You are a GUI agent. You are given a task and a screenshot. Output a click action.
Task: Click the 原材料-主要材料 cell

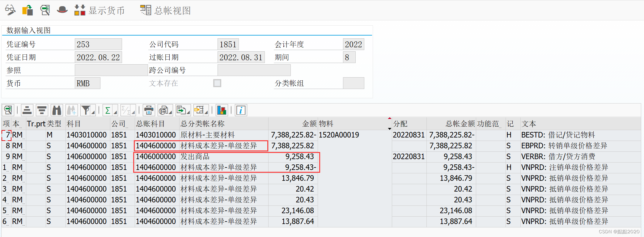coord(224,135)
